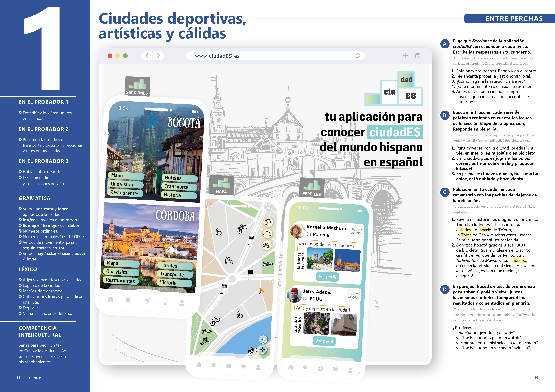Tap the plus icon on the map phone bar

(x=229, y=366)
